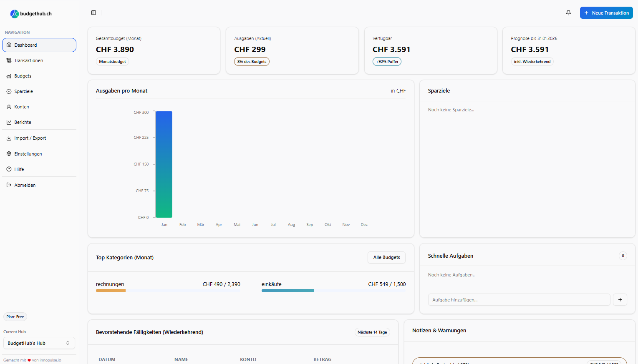The height and width of the screenshot is (364, 638).
Task: Open the notifications bell
Action: tap(568, 13)
